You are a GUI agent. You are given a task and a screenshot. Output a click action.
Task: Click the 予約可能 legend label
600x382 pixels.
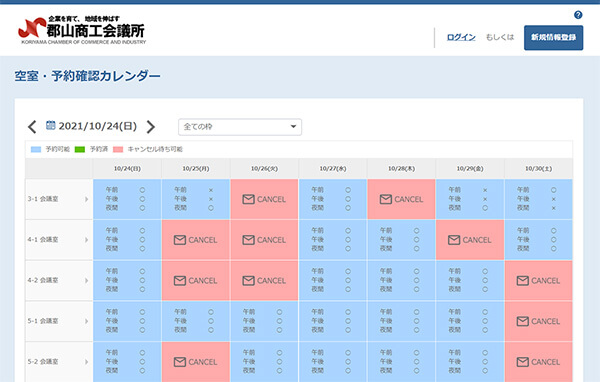tap(58, 149)
